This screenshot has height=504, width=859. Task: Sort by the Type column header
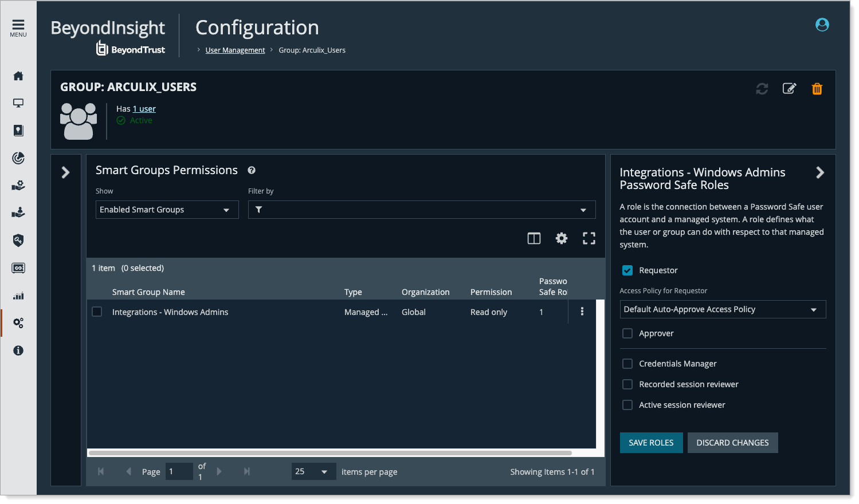pos(353,292)
